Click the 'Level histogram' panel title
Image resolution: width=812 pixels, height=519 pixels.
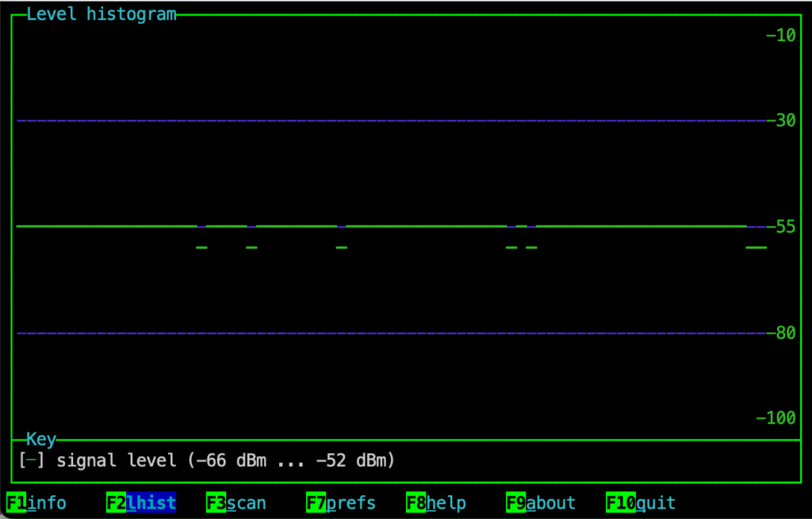(101, 14)
